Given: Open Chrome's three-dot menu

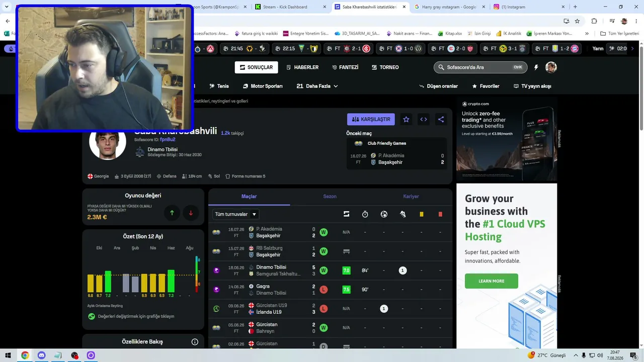Looking at the screenshot, I should [636, 21].
